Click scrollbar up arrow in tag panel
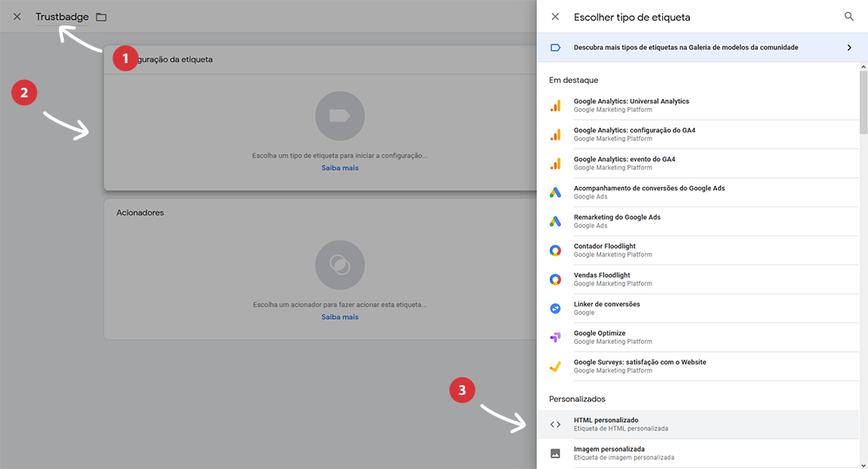Viewport: 868px width, 469px height. click(x=863, y=66)
